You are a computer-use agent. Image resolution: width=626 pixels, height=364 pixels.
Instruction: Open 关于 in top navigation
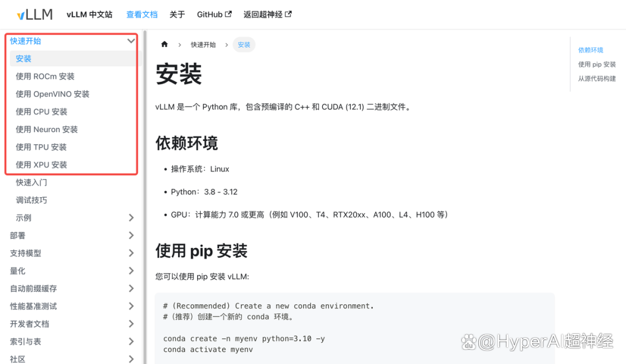click(x=177, y=14)
